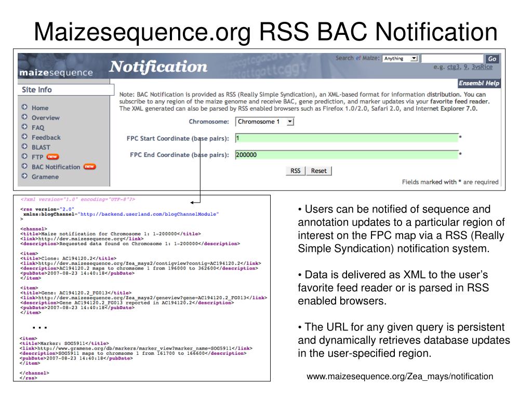
Task: Click the FPC Start Coordinate input field
Action: 347,138
